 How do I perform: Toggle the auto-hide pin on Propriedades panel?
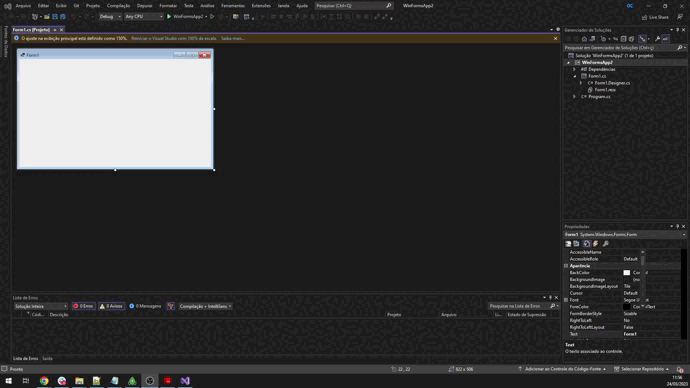click(x=678, y=227)
